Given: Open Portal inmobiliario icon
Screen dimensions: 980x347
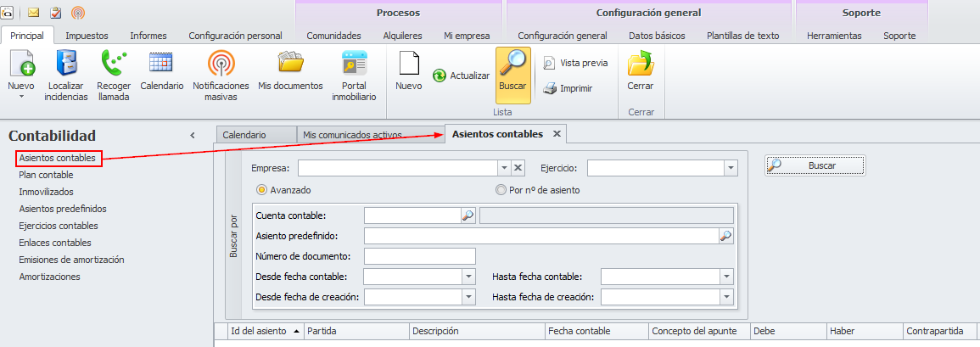Looking at the screenshot, I should (x=355, y=63).
